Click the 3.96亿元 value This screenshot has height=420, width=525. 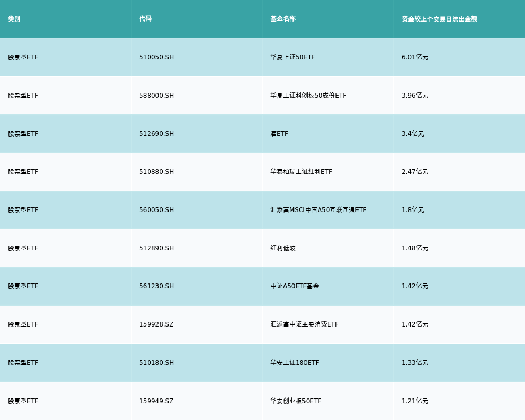415,96
